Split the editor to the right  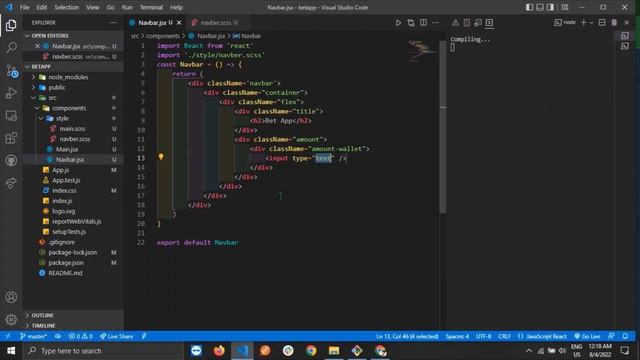coord(423,23)
